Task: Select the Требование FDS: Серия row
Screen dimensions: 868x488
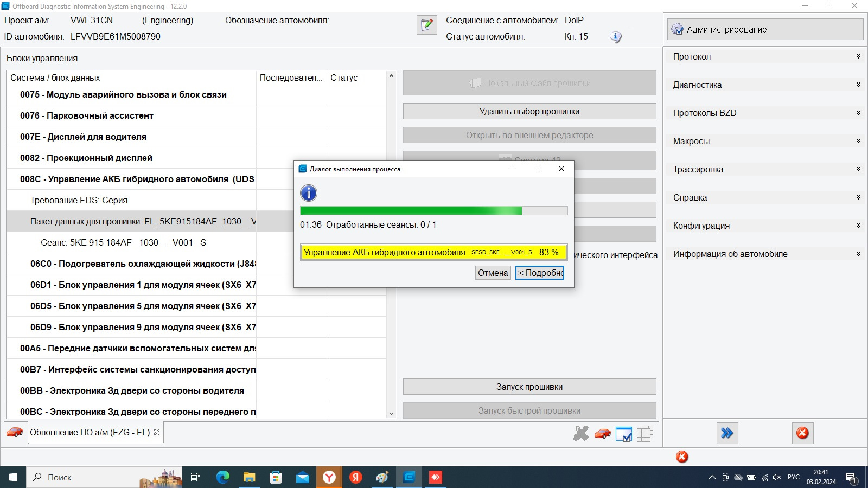Action: (x=150, y=200)
